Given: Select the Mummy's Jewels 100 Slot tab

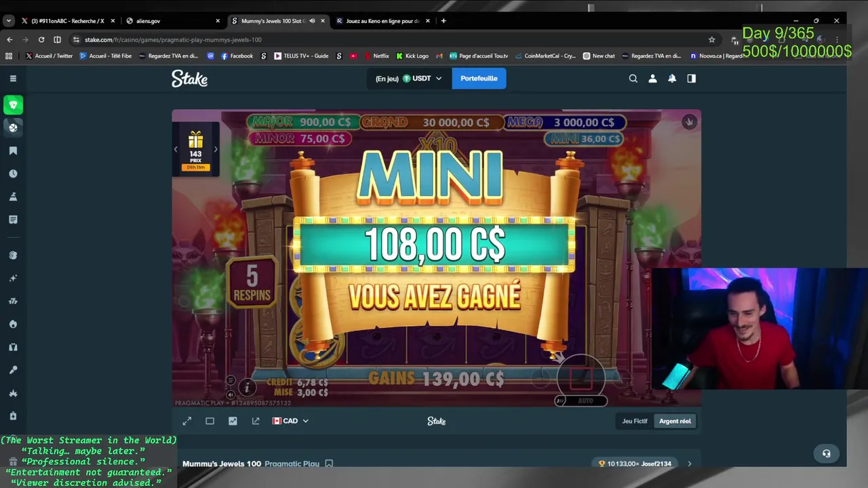Looking at the screenshot, I should [x=278, y=21].
